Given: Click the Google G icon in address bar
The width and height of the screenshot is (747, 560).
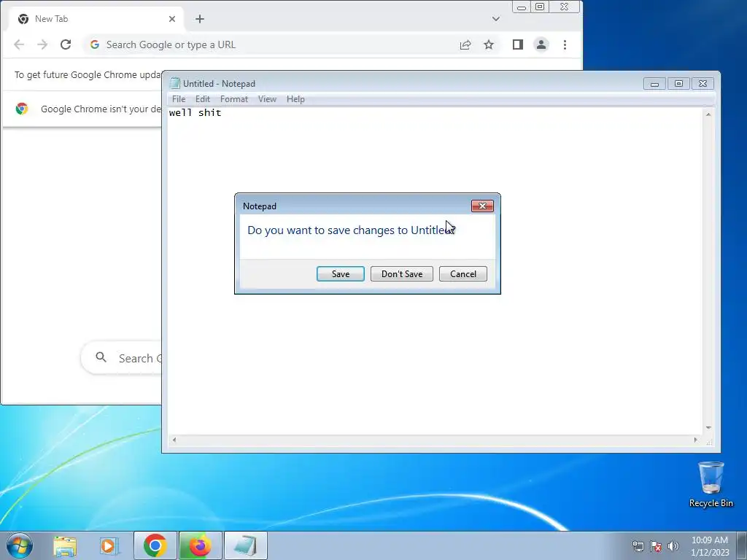Looking at the screenshot, I should pyautogui.click(x=95, y=44).
